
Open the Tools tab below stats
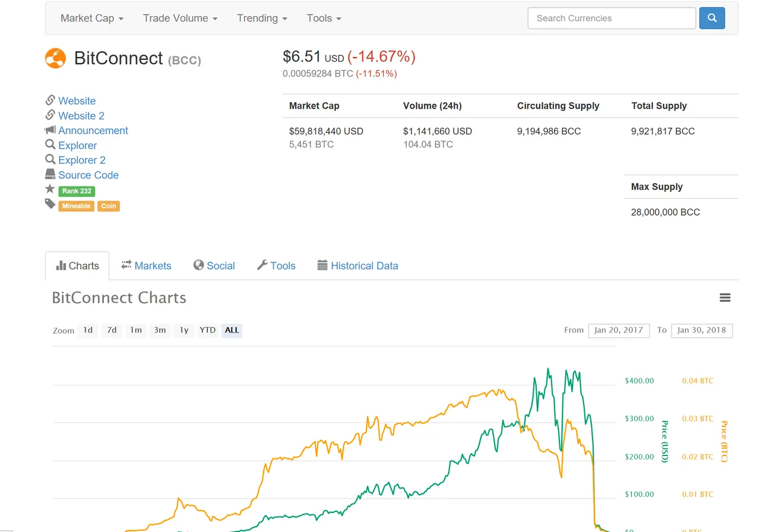pos(276,266)
